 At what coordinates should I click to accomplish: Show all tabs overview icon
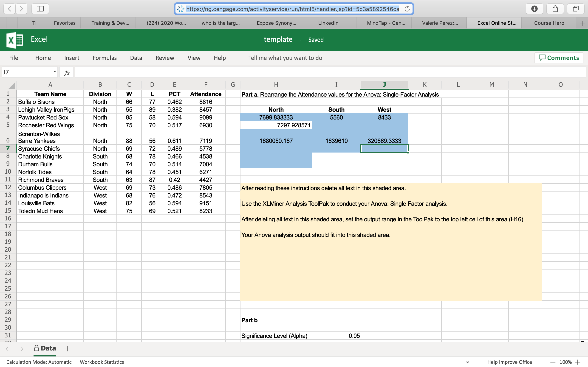576,9
